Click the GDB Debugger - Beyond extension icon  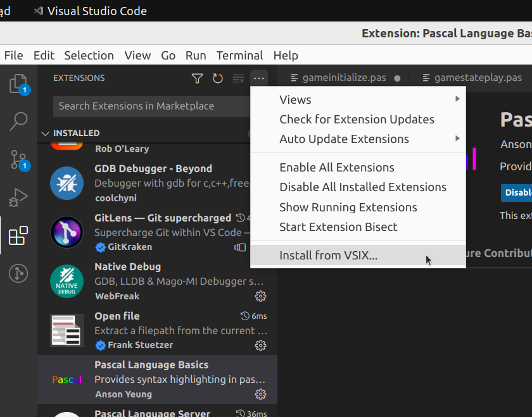(x=66, y=183)
